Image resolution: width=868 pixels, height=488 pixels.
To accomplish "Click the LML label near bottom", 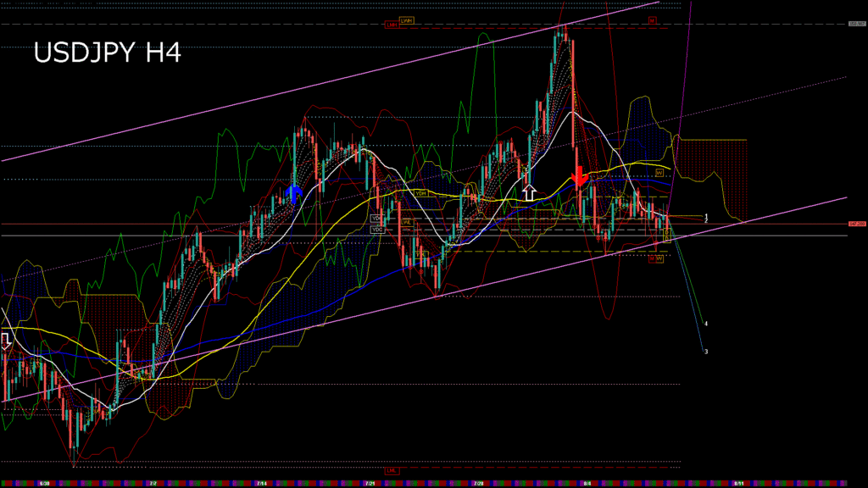I will pos(392,470).
